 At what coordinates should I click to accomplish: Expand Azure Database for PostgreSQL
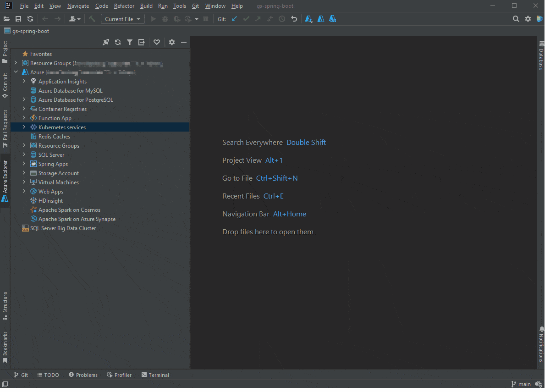24,99
